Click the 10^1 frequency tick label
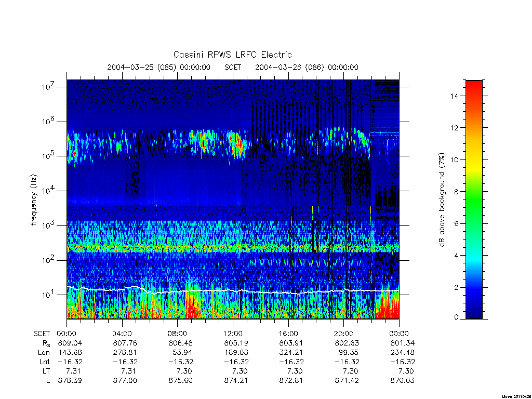 [49, 295]
